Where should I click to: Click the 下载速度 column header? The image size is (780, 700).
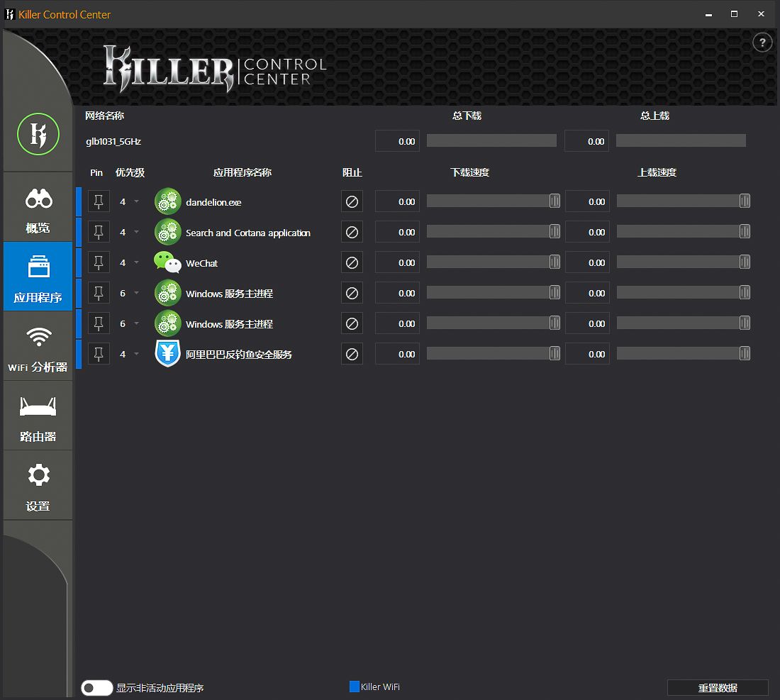469,172
